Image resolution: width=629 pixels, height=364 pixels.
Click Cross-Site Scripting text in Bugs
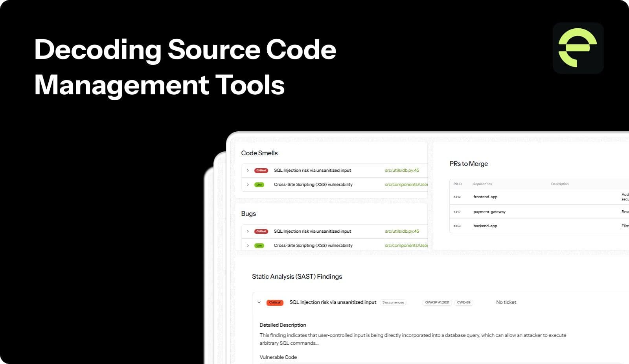tap(313, 246)
